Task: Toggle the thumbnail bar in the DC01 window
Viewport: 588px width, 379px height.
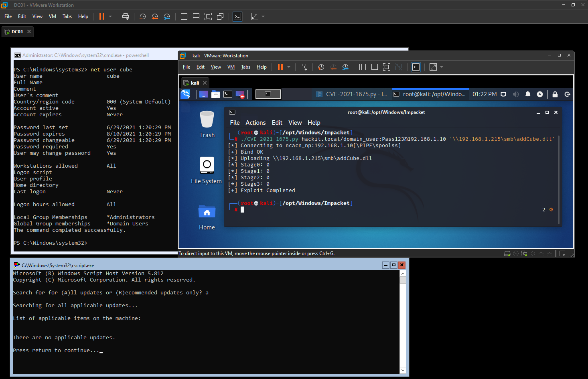Action: 196,16
